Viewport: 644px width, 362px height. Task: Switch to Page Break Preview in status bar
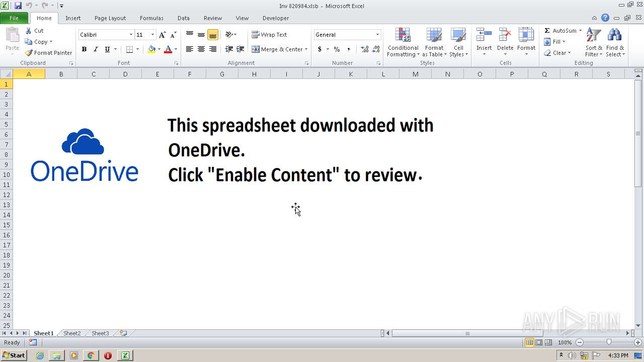pyautogui.click(x=548, y=342)
